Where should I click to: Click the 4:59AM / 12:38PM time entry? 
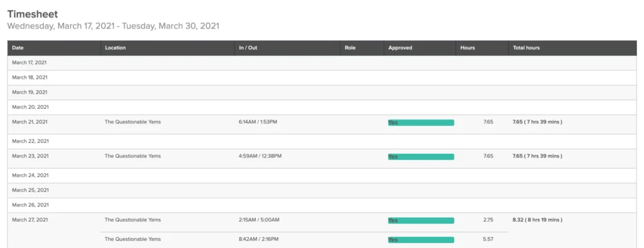[260, 156]
